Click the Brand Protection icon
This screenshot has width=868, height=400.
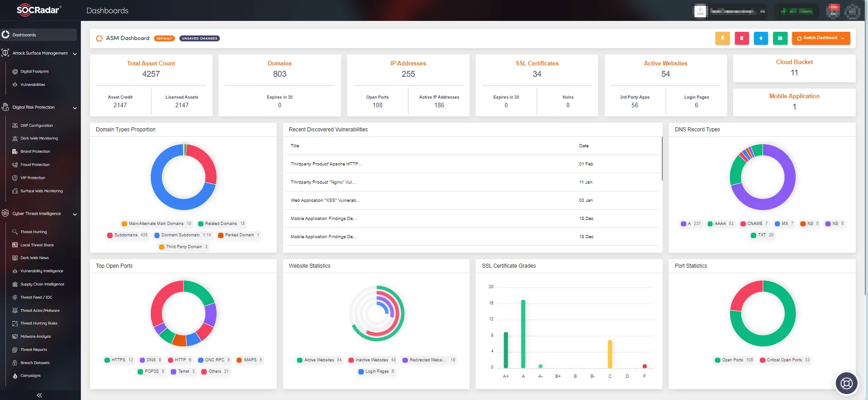(15, 151)
